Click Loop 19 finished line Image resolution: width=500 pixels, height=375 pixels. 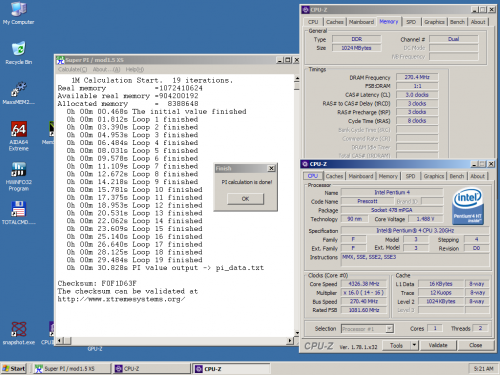(x=134, y=260)
